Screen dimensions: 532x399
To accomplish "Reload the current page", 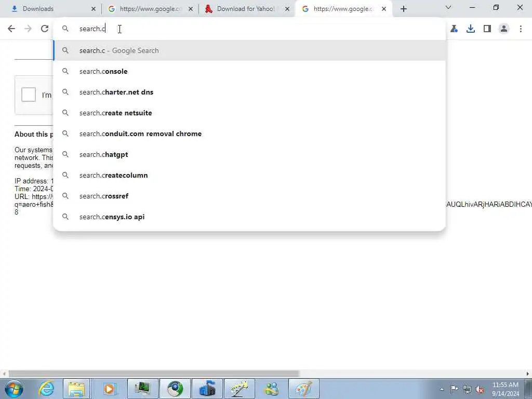I will tap(45, 29).
